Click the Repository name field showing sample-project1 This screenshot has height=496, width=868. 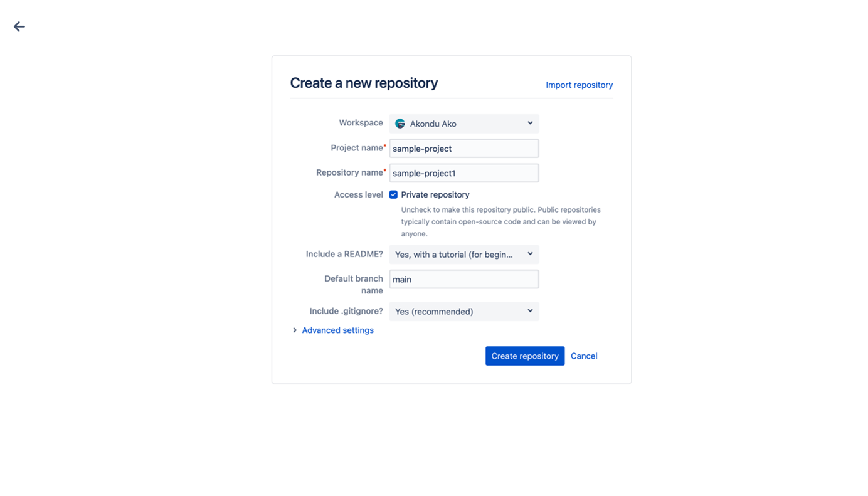click(464, 172)
